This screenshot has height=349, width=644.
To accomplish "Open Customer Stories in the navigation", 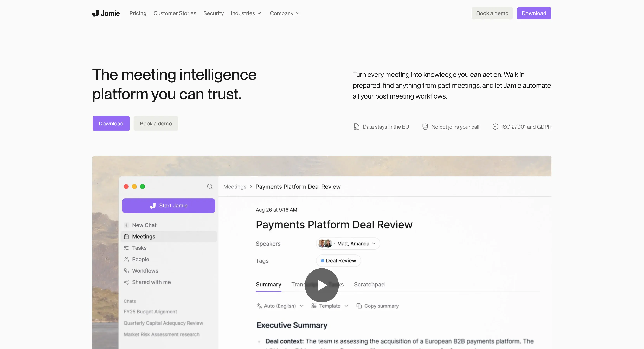I will click(175, 13).
